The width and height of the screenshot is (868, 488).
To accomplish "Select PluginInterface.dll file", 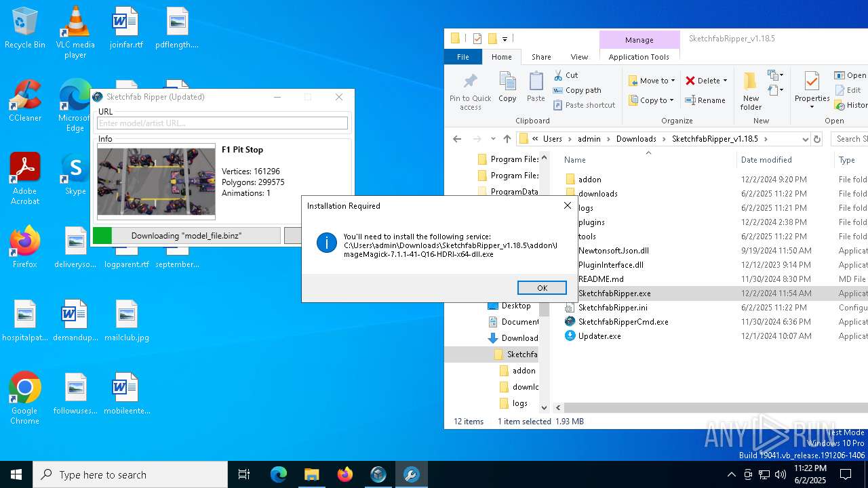I will (610, 265).
